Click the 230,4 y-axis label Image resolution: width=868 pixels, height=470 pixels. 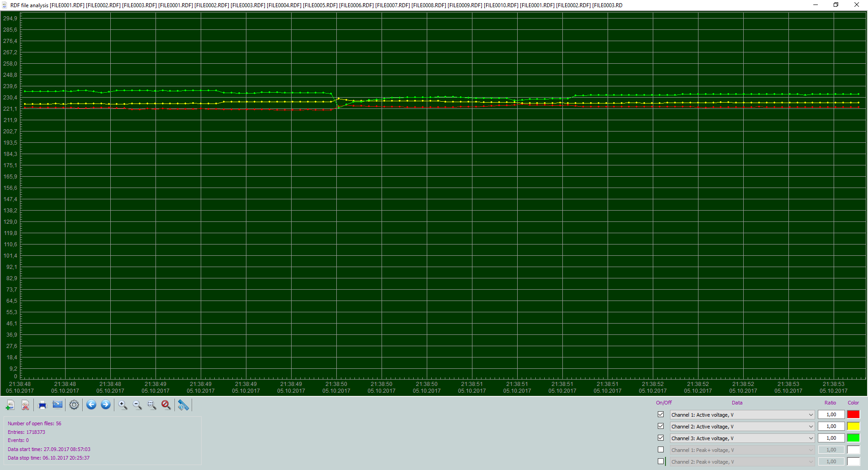coord(10,98)
